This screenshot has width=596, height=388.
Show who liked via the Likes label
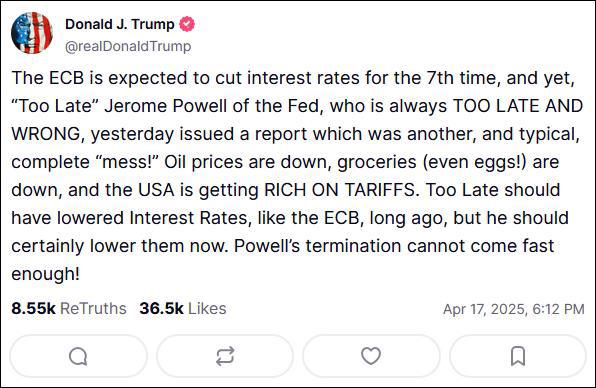coord(207,309)
